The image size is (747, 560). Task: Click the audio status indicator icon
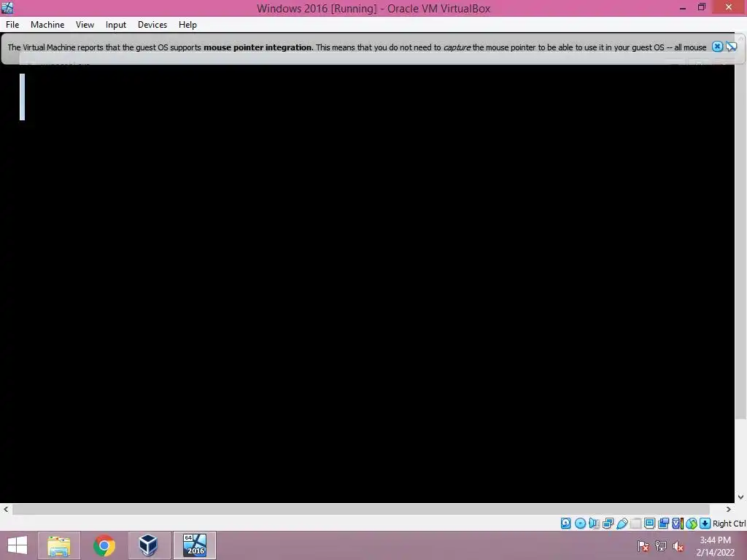click(594, 524)
